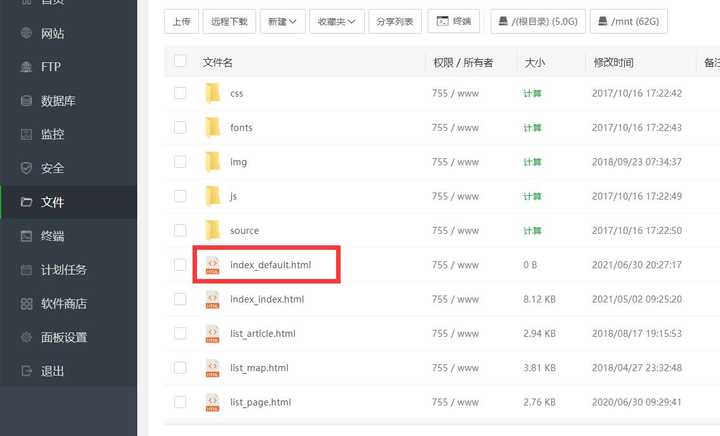720x436 pixels.
Task: Click the gear icon beside 面板设置
Action: 27,337
